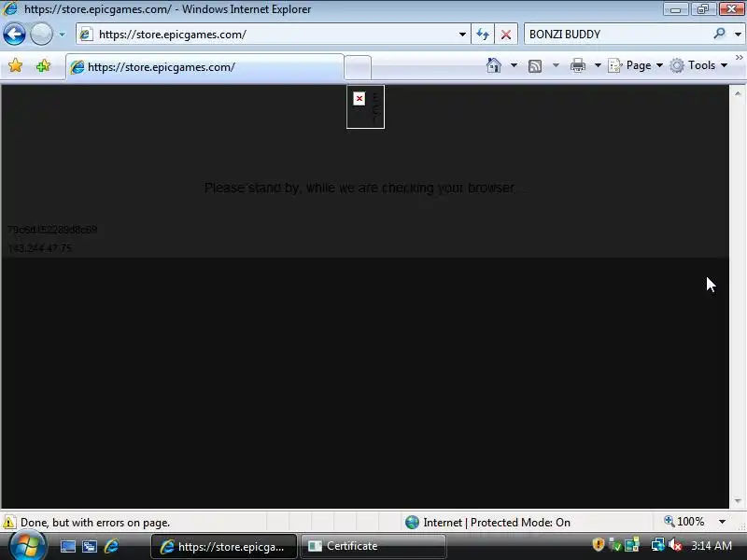The height and width of the screenshot is (560, 747).
Task: Expand the address bar URL history dropdown
Action: 462,35
